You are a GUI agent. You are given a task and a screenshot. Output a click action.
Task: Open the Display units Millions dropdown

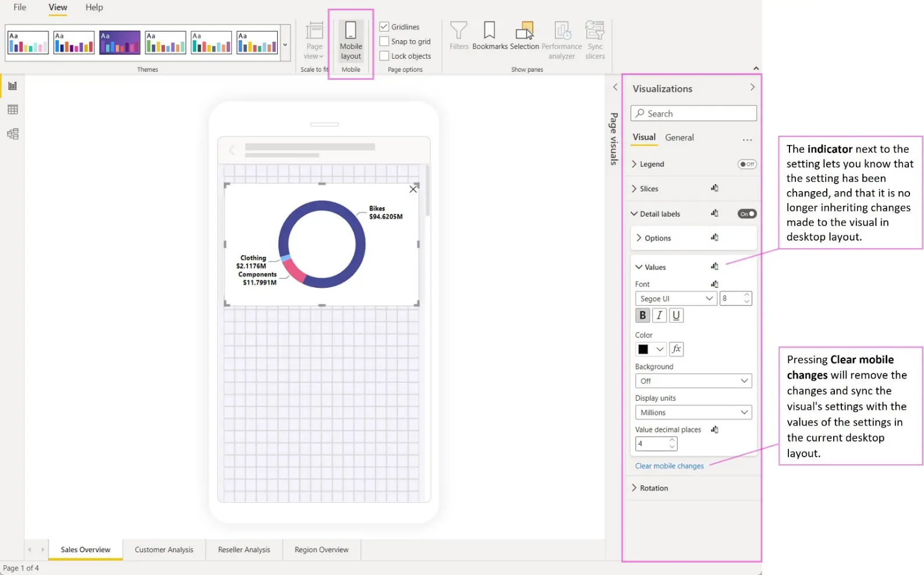[x=693, y=412]
